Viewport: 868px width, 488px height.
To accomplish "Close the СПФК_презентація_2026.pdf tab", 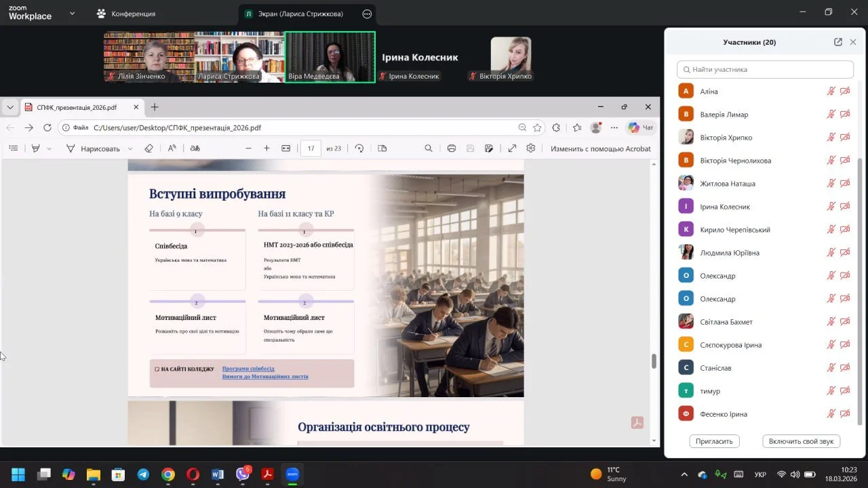I will coord(136,107).
